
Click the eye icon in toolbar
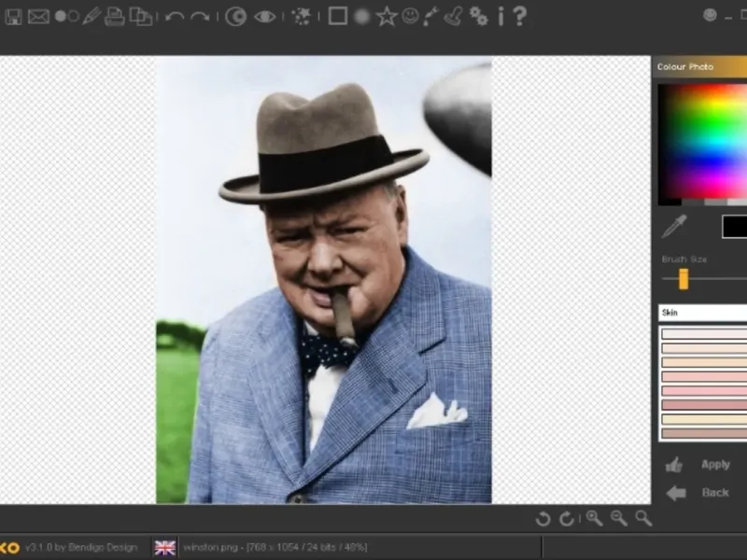pos(265,17)
